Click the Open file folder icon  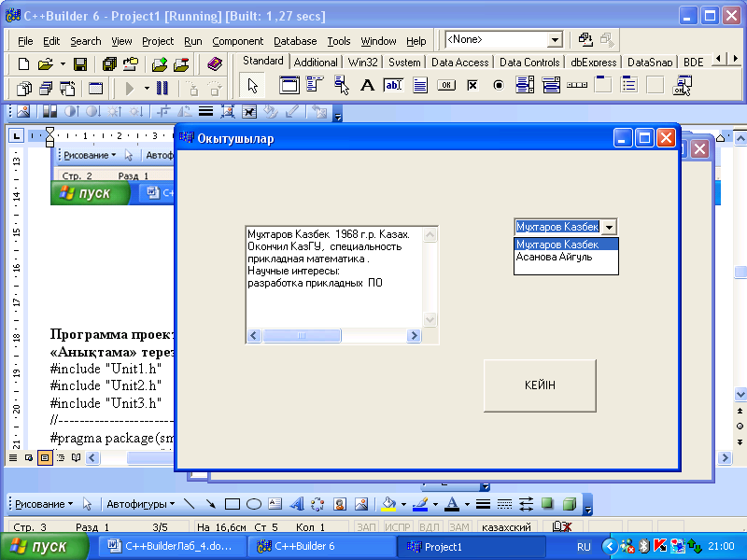pos(45,63)
